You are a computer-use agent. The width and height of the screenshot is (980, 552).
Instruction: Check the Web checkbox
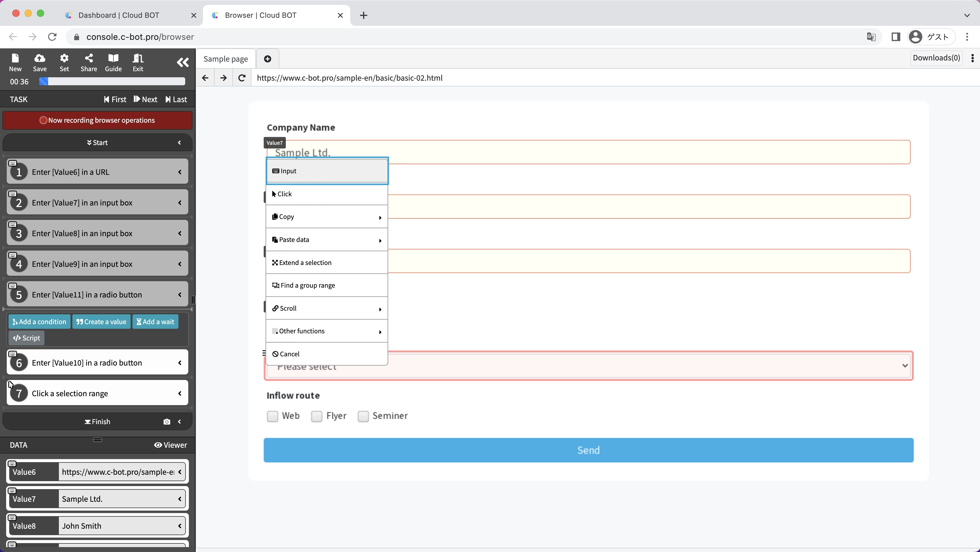pos(272,416)
